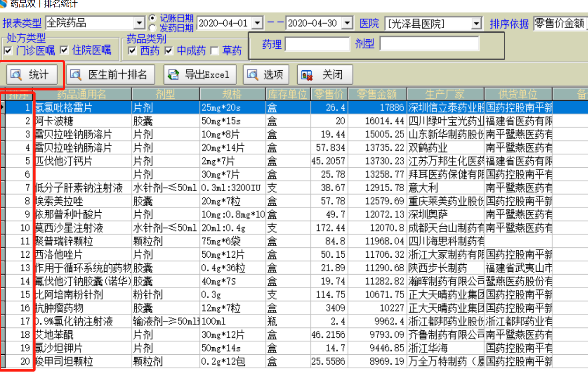
Task: Click the 选项 text label
Action: [273, 75]
